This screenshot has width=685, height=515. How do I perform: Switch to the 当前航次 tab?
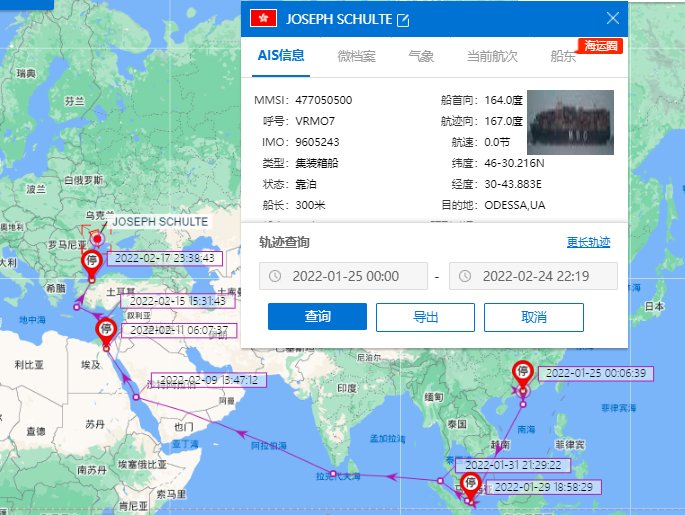[x=492, y=56]
